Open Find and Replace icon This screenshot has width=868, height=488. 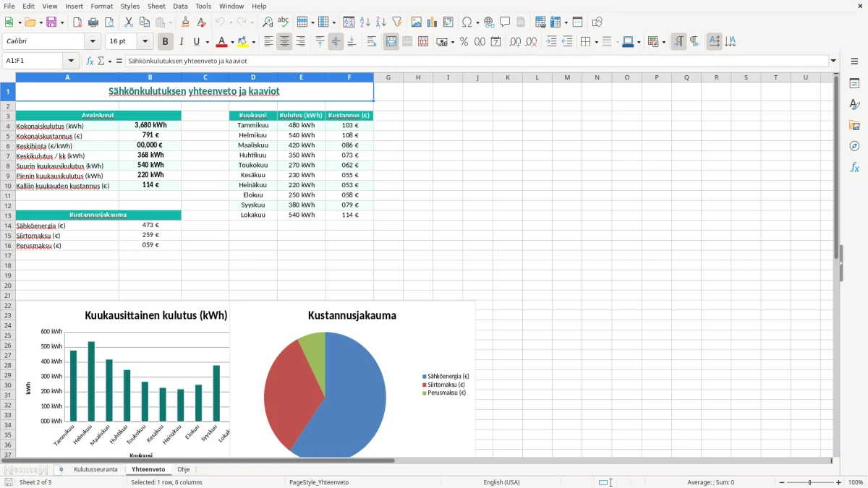[268, 22]
